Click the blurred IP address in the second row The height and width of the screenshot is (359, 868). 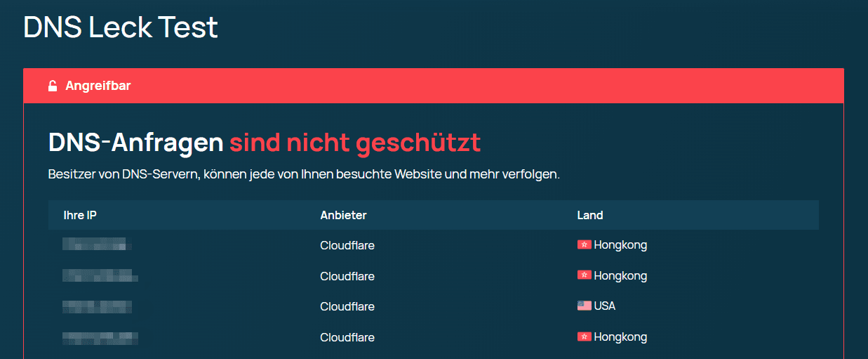coord(100,276)
